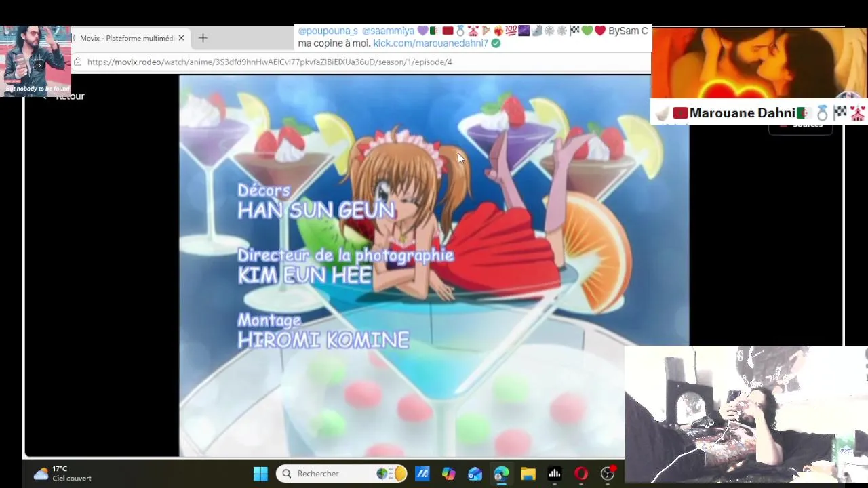Open the audio bars app in taskbar
This screenshot has width=868, height=488.
point(554,474)
